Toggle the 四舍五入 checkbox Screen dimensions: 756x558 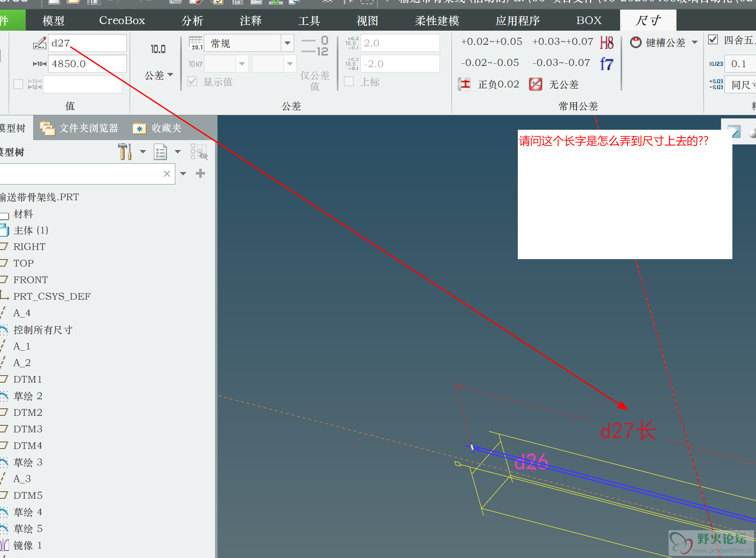[x=713, y=40]
